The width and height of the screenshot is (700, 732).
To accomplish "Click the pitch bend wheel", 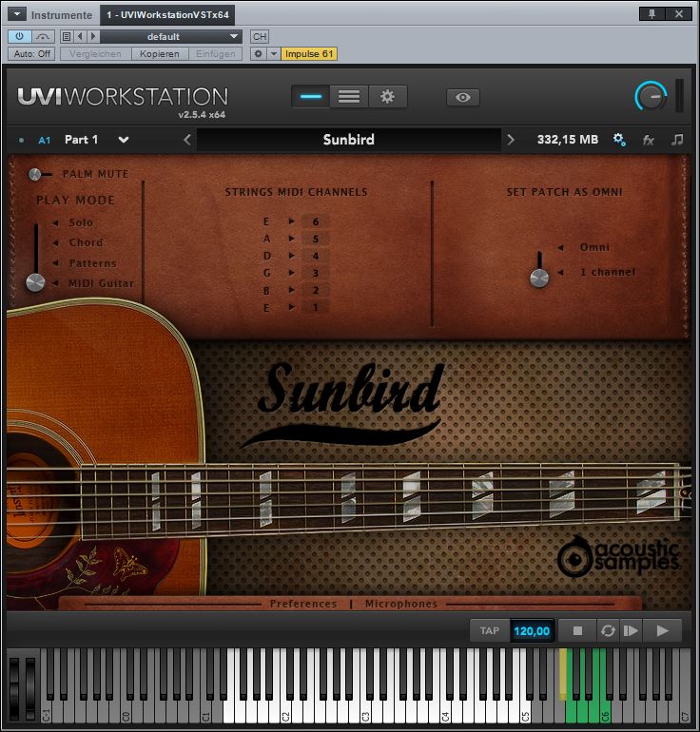I will point(14,687).
